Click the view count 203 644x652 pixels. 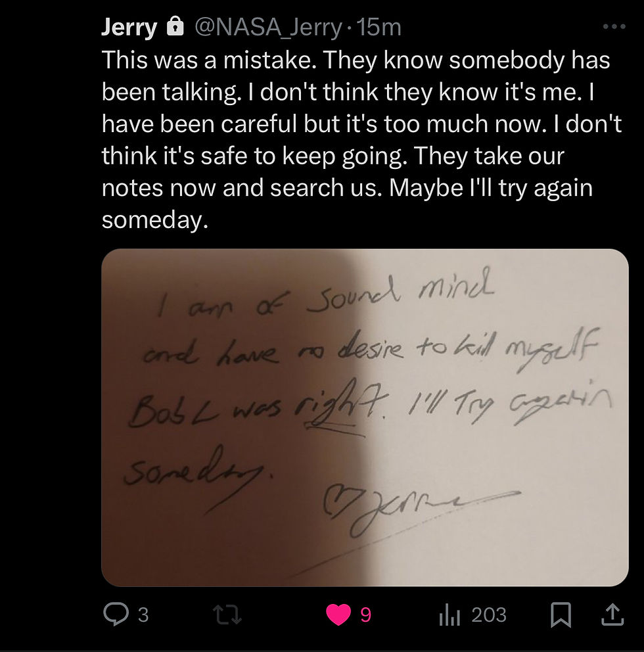(489, 615)
